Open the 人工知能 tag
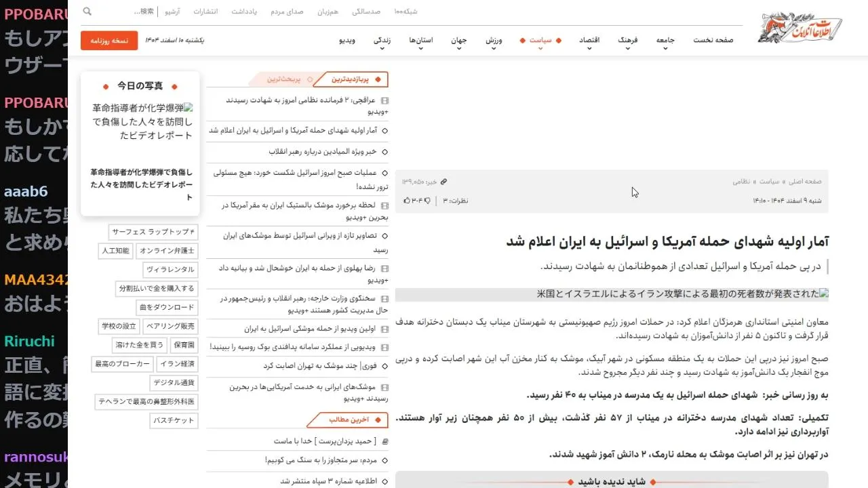 click(x=115, y=251)
